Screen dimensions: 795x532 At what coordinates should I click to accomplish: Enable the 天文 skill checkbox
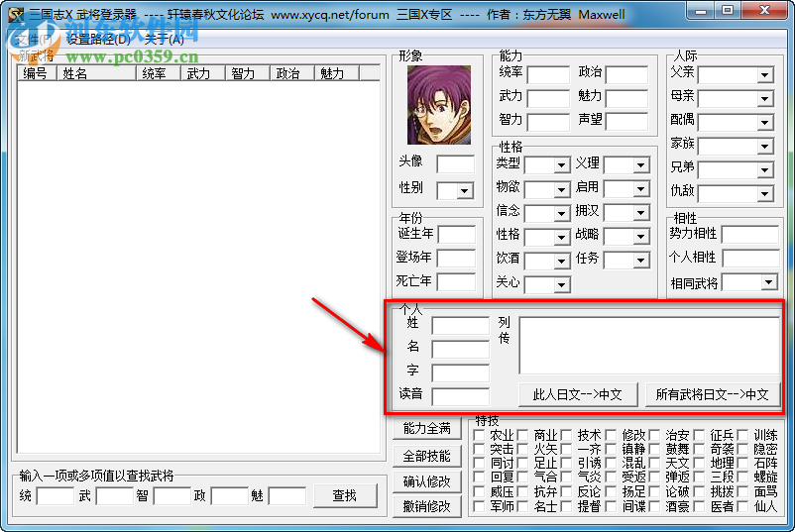[x=654, y=463]
